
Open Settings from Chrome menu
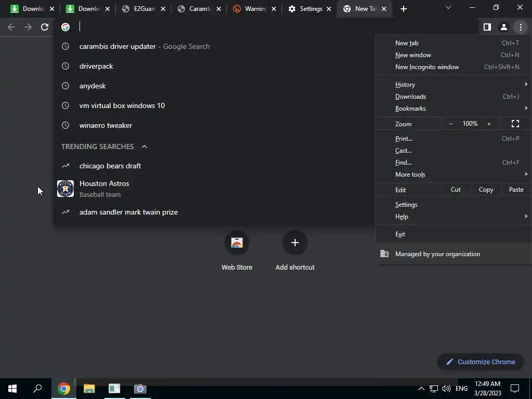[x=454, y=205]
